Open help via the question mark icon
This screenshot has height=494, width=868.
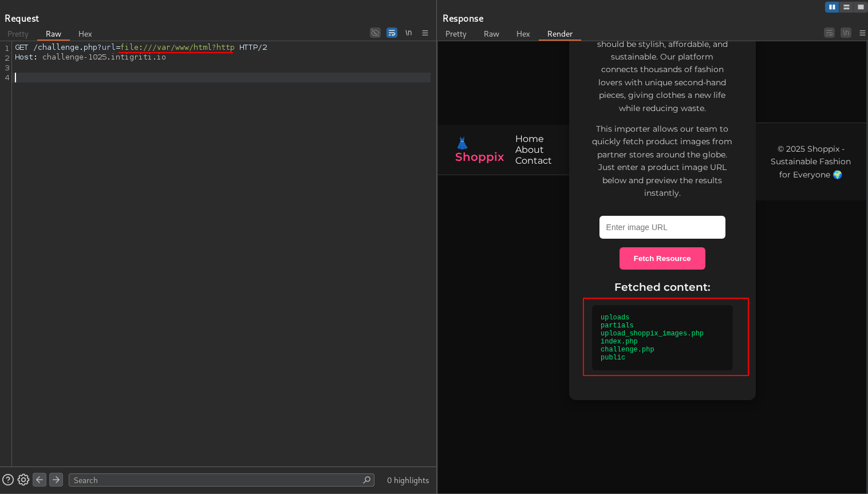click(x=8, y=480)
